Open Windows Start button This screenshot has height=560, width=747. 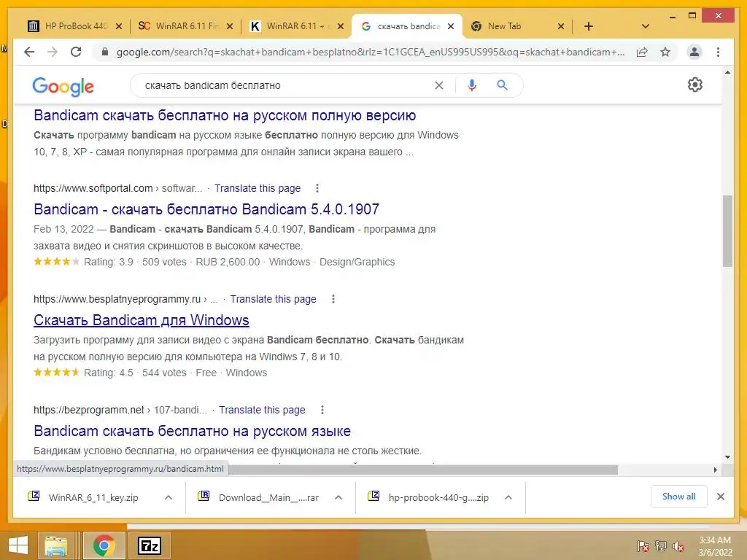(18, 545)
